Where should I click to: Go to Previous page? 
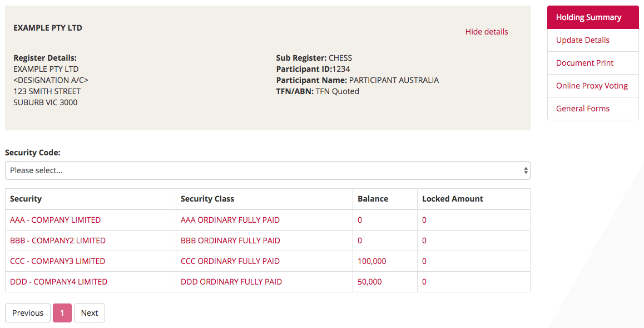click(27, 313)
